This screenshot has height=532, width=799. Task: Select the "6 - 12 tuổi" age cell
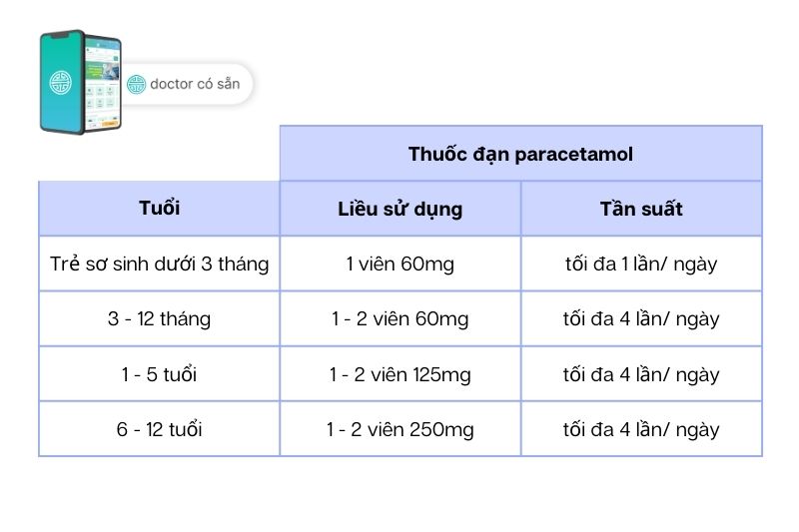159,429
